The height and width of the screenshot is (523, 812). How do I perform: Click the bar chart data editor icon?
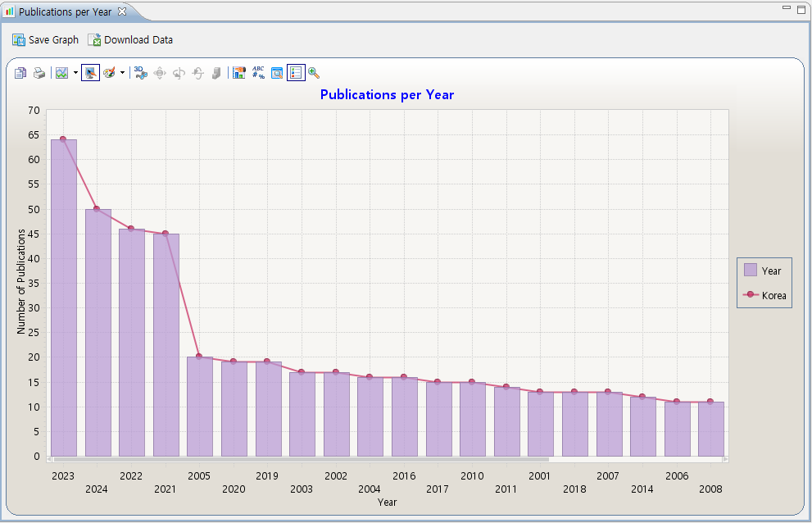pyautogui.click(x=239, y=73)
